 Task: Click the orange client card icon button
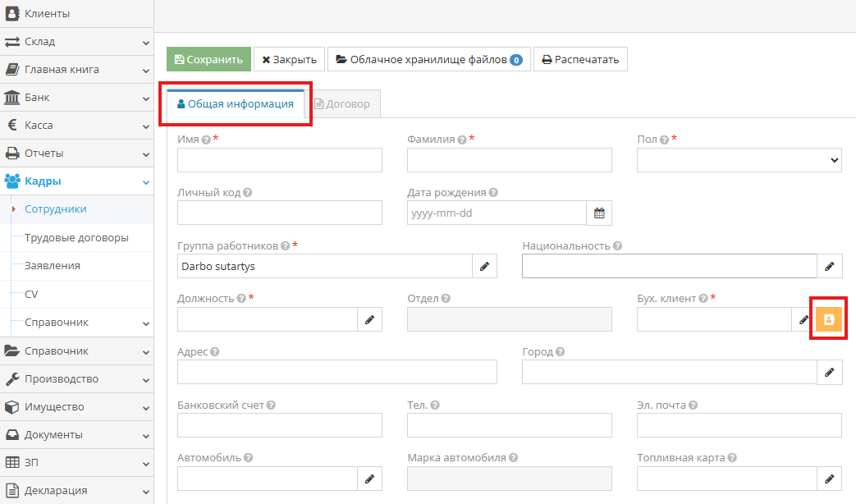829,320
